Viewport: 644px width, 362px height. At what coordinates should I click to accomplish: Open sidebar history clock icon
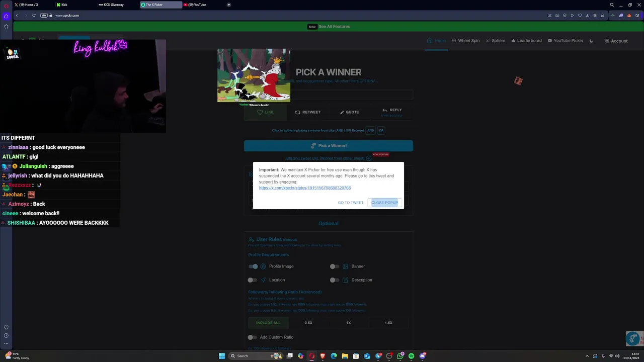(6, 335)
